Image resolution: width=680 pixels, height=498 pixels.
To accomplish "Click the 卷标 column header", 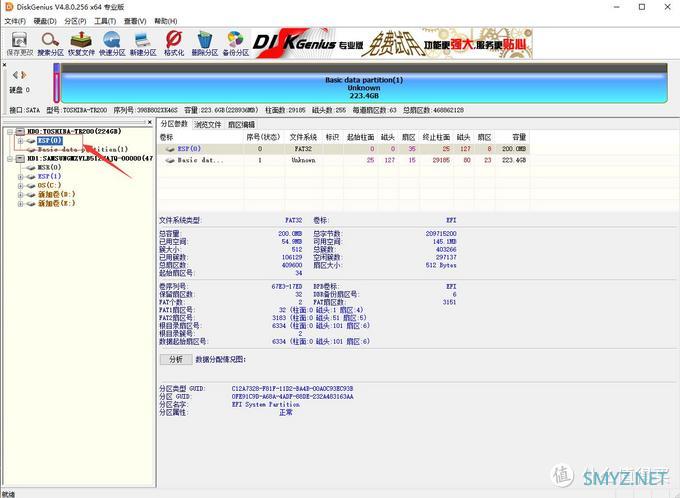I will pyautogui.click(x=167, y=138).
